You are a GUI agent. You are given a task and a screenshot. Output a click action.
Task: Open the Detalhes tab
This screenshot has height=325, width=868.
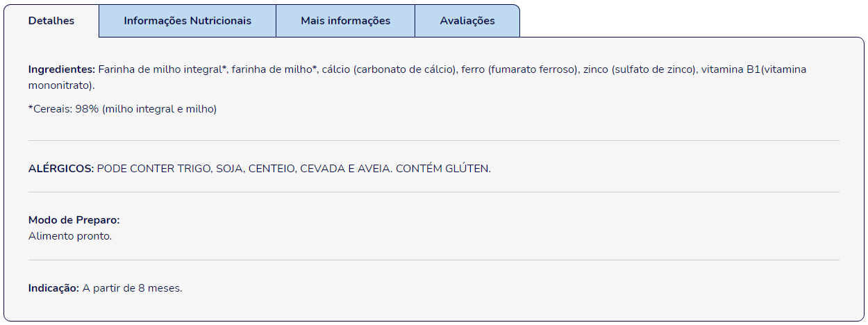point(51,21)
